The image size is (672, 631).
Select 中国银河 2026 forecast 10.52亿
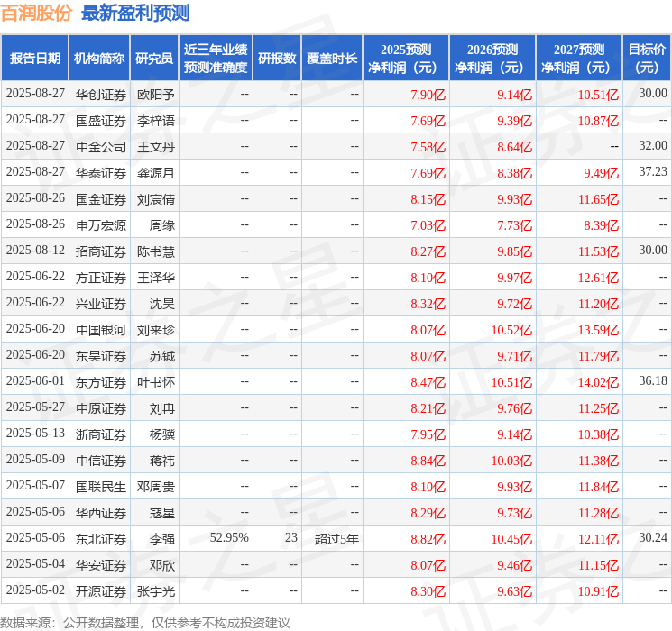pyautogui.click(x=511, y=330)
